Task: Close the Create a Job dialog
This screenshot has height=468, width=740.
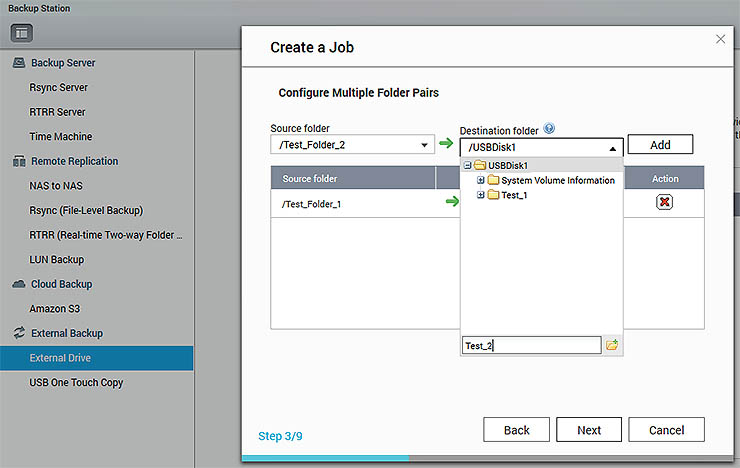Action: (x=720, y=39)
